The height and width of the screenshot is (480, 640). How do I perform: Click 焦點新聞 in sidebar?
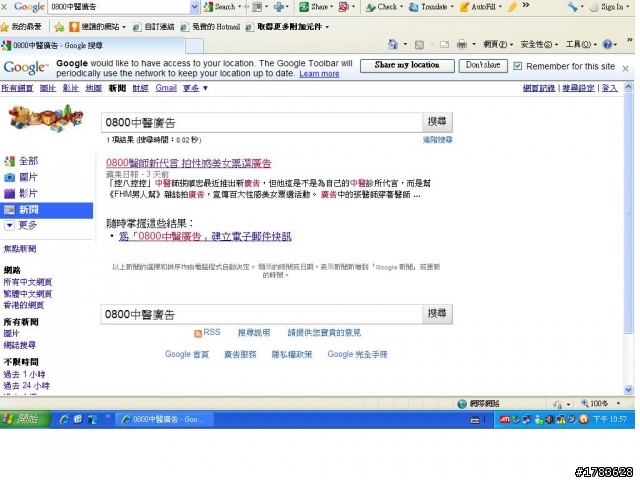(x=20, y=249)
